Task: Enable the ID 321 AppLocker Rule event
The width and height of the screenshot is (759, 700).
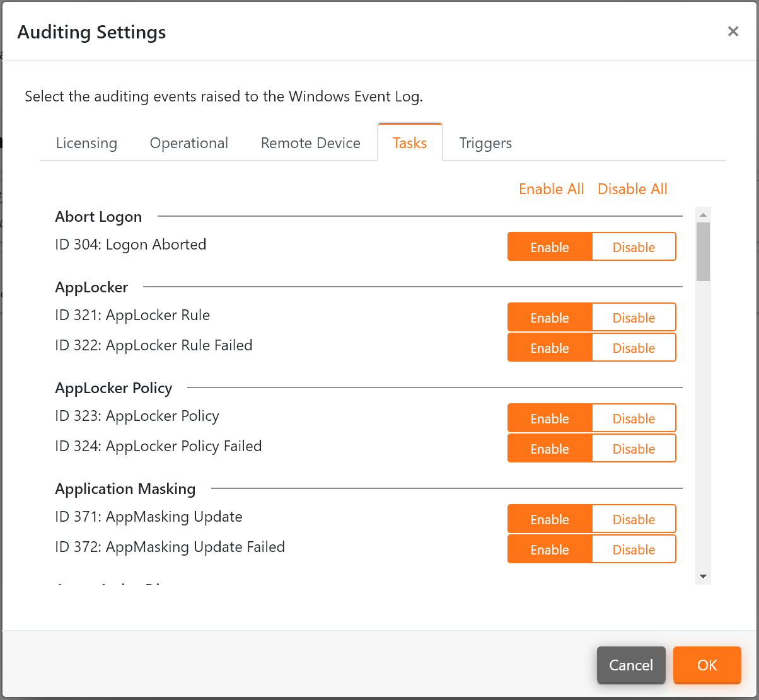Action: click(549, 318)
